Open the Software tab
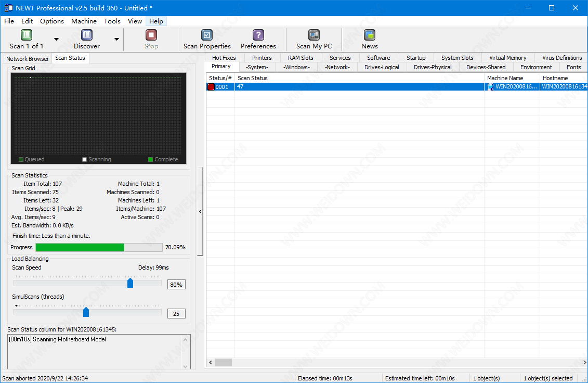Image resolution: width=588 pixels, height=383 pixels. coord(378,58)
